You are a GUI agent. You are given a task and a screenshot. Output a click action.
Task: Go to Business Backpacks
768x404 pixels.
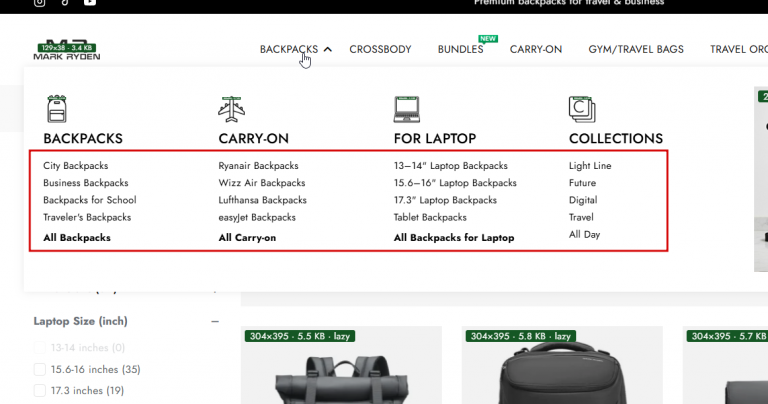coord(86,183)
